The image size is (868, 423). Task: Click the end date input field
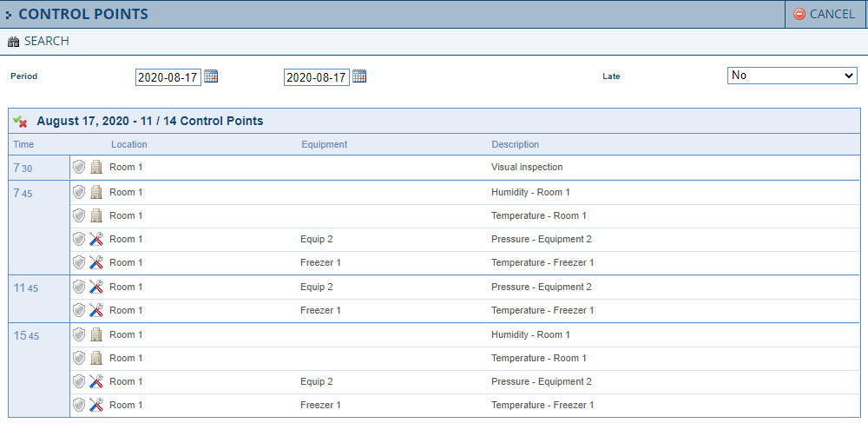317,77
